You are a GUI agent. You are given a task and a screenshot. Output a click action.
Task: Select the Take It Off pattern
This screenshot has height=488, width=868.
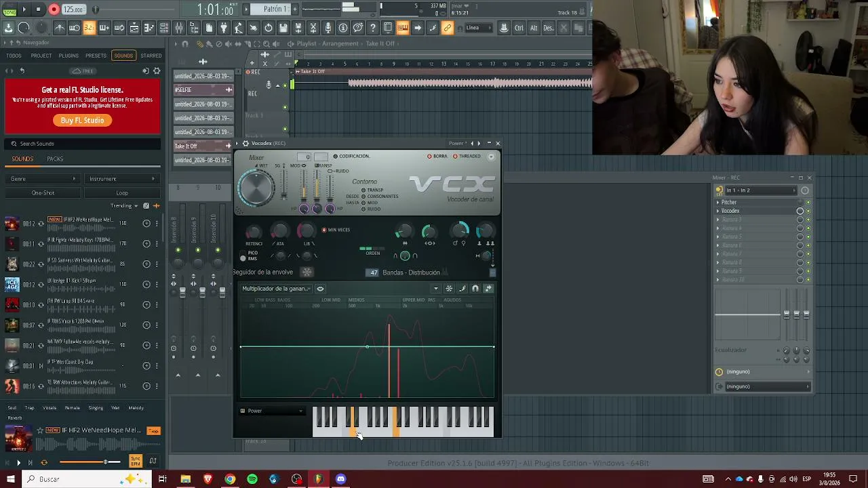(x=203, y=146)
